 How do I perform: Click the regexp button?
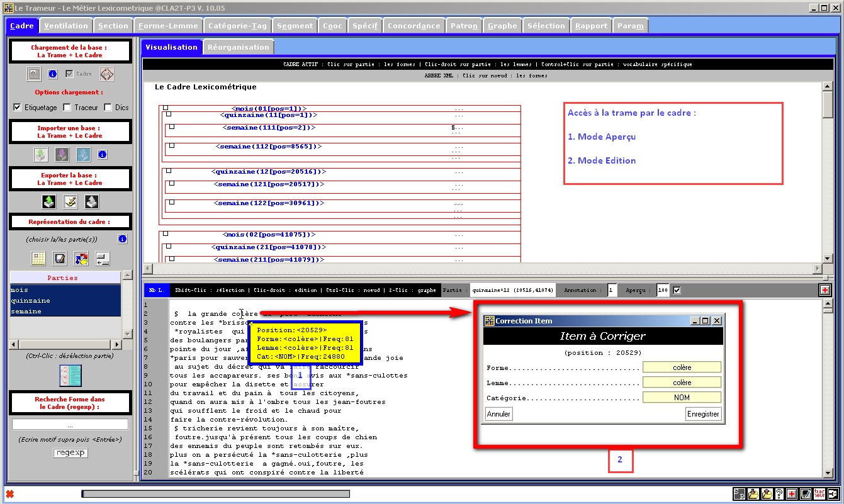[70, 453]
